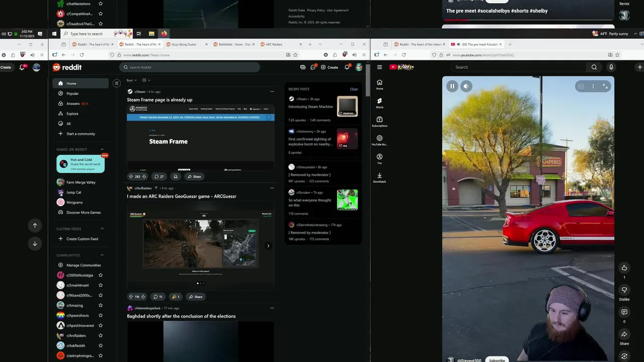Downvote the Steam Frame page post

pyautogui.click(x=144, y=176)
